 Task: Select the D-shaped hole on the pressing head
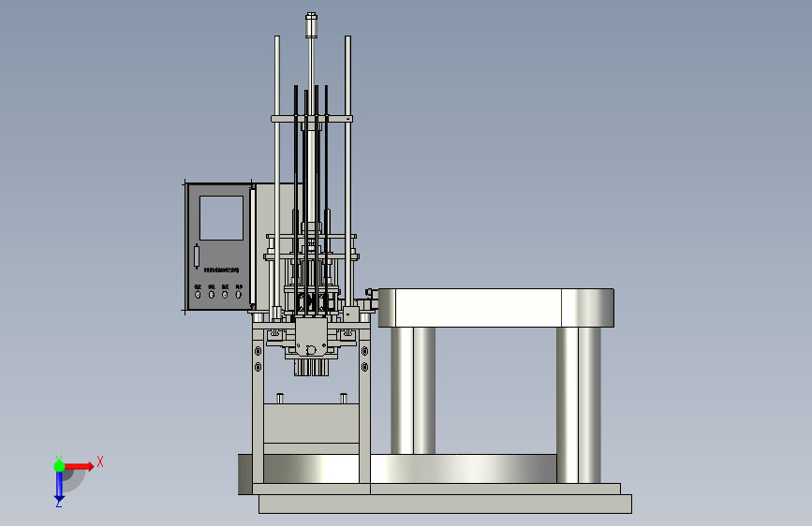tap(311, 349)
